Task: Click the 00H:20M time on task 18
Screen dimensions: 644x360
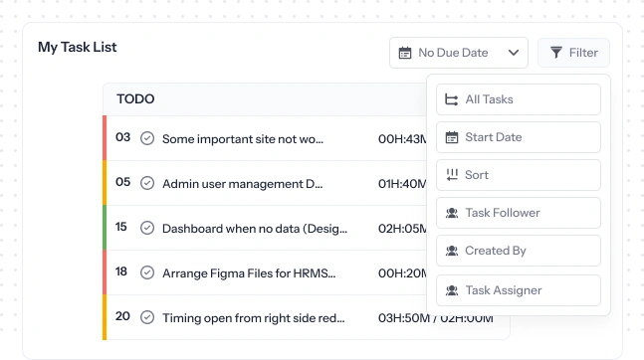Action: pos(402,273)
